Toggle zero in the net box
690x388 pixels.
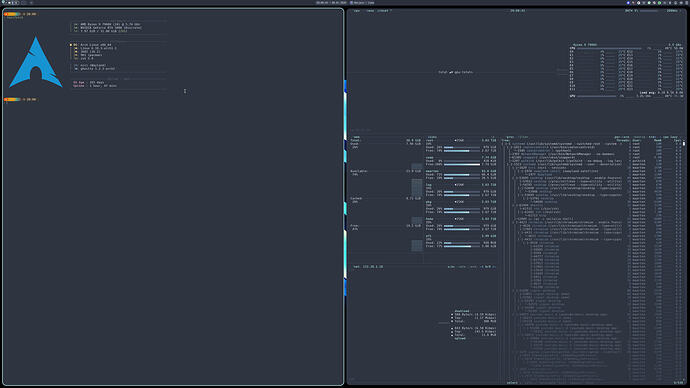coord(473,267)
